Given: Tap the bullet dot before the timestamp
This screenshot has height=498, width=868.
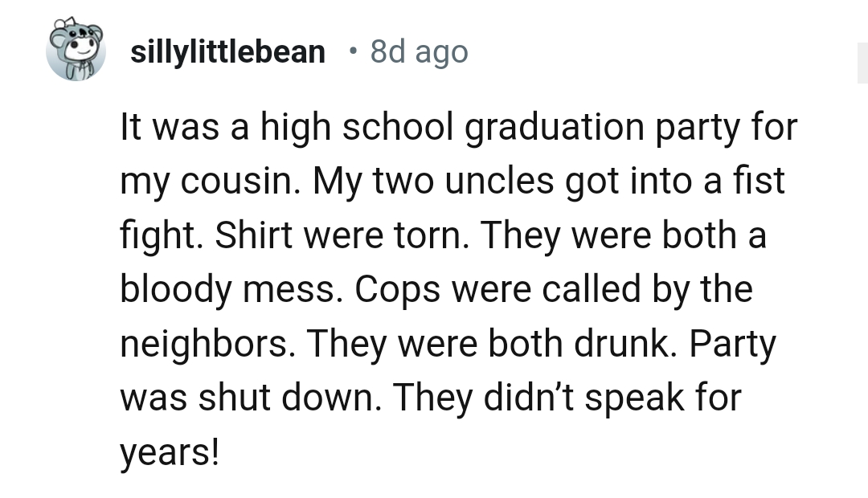Looking at the screenshot, I should point(351,53).
